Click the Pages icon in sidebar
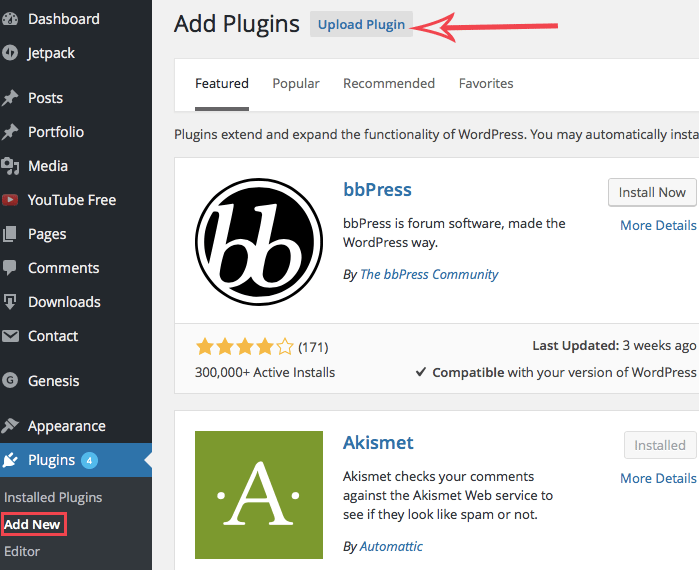Screen dimensions: 699x570 tap(10, 234)
